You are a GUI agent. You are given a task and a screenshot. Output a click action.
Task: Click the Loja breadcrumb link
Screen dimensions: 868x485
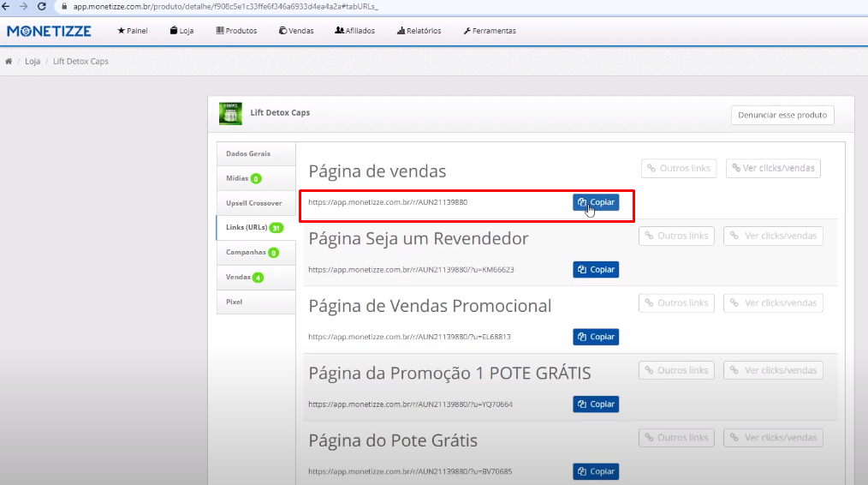(x=33, y=62)
